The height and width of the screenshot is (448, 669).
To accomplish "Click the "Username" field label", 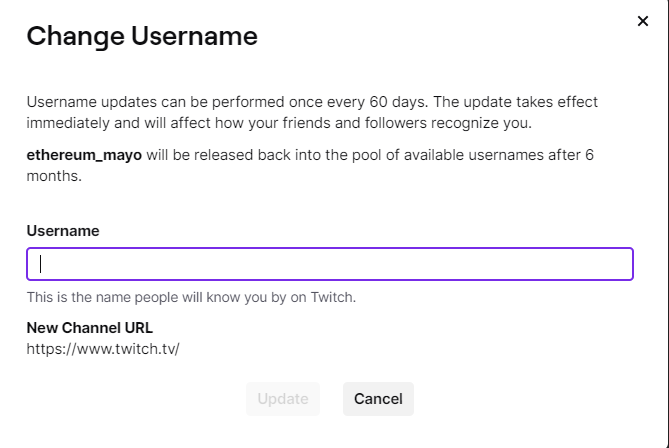I will [x=63, y=230].
